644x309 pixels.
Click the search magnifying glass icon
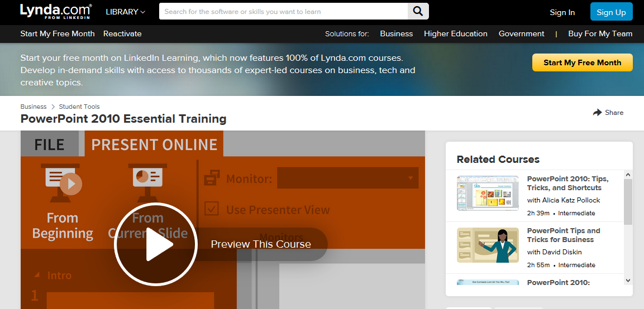(x=418, y=11)
